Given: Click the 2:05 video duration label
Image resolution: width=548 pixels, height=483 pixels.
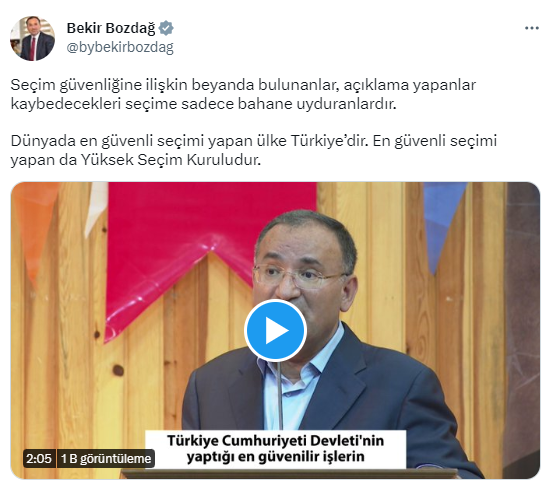Looking at the screenshot, I should [39, 458].
